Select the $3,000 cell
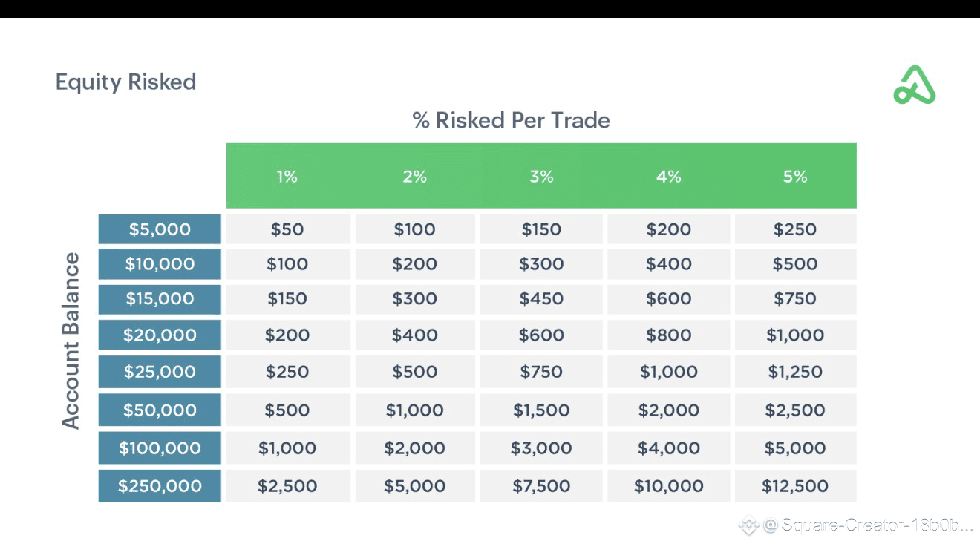Screen dimensions: 980x544 click(x=541, y=448)
